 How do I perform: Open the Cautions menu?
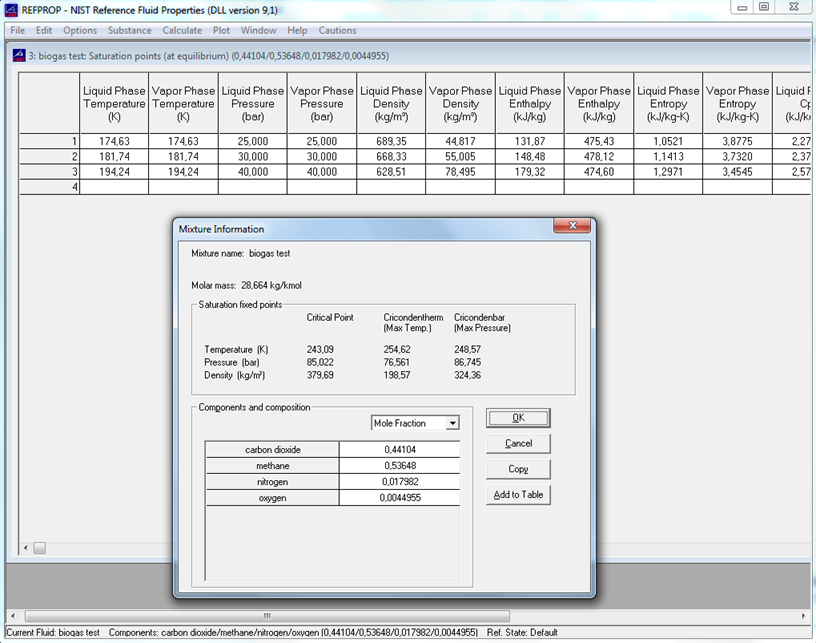pyautogui.click(x=337, y=30)
